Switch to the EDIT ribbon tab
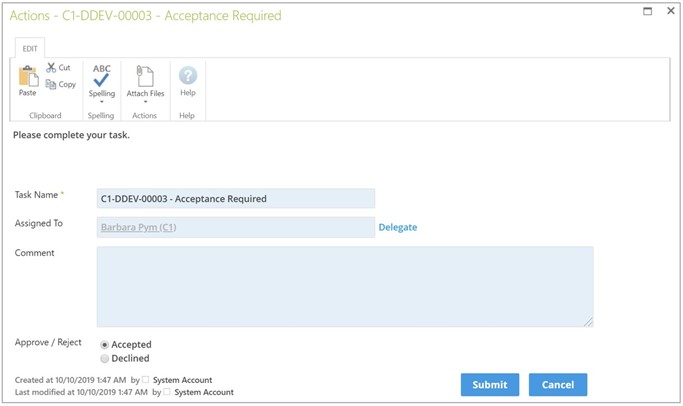Screen dimensions: 683x406 tap(30, 48)
